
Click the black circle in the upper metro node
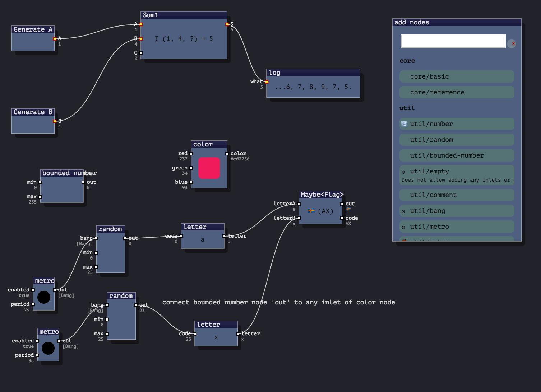44,297
